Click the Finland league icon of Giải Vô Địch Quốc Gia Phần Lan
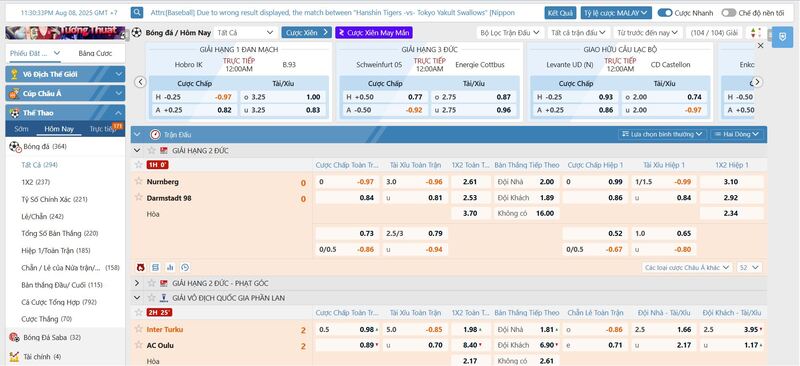The width and height of the screenshot is (800, 366). click(x=164, y=298)
